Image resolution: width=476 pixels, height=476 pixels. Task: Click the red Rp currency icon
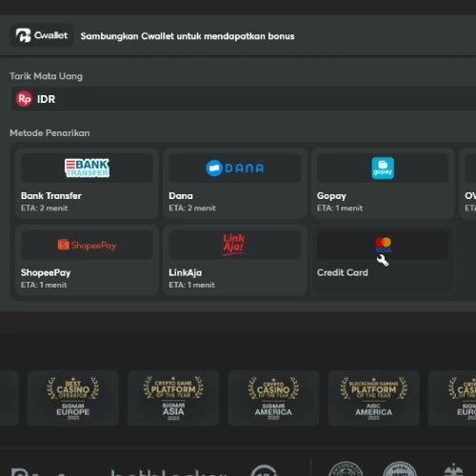click(24, 99)
